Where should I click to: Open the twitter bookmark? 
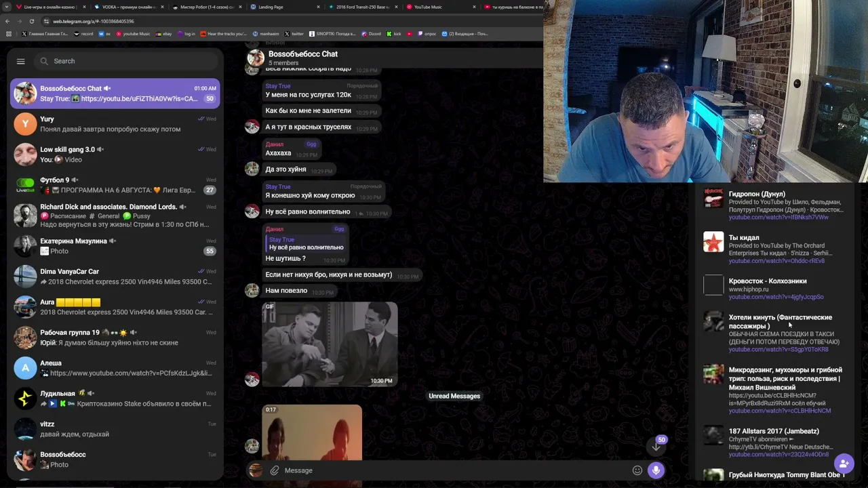point(294,34)
